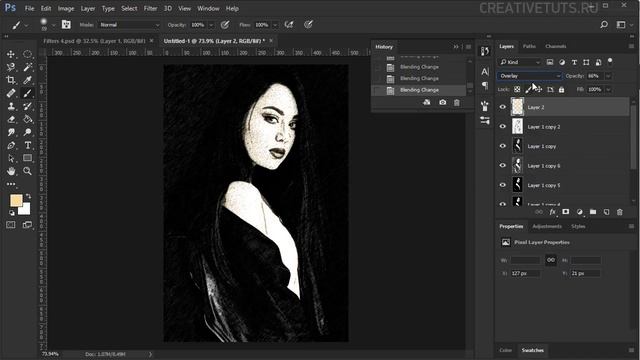Hide Layer 1 copy 2 visibility eye
Image resolution: width=640 pixels, height=360 pixels.
coord(502,127)
